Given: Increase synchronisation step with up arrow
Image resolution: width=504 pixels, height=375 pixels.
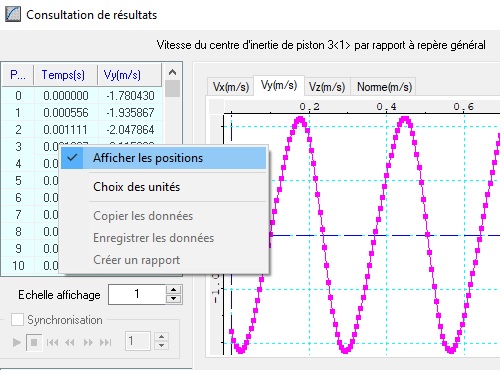Looking at the screenshot, I should point(161,337).
